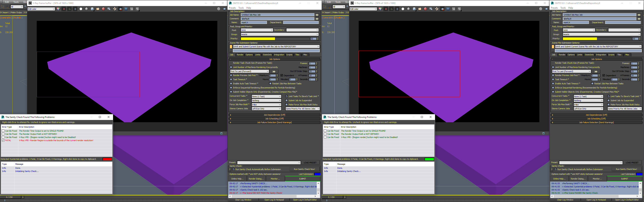Enable Restart 3ds Max Between Tasks in the right SMTD window
The height and width of the screenshot is (202, 644).
coord(592,84)
